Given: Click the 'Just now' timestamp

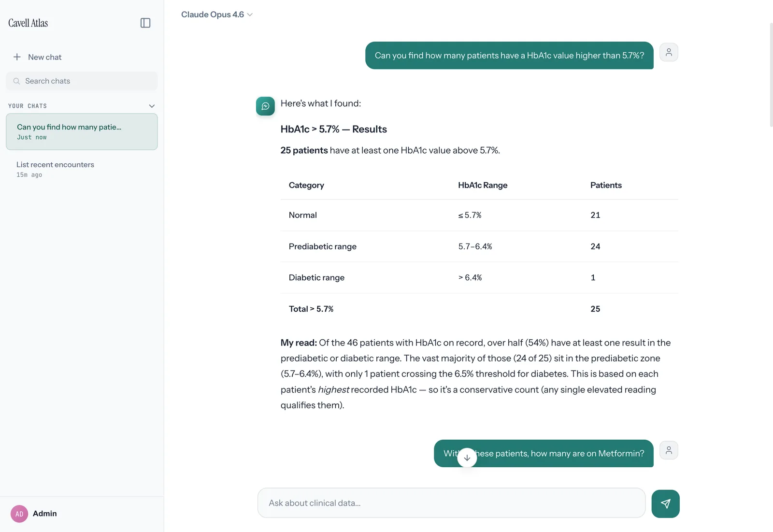Looking at the screenshot, I should 32,137.
